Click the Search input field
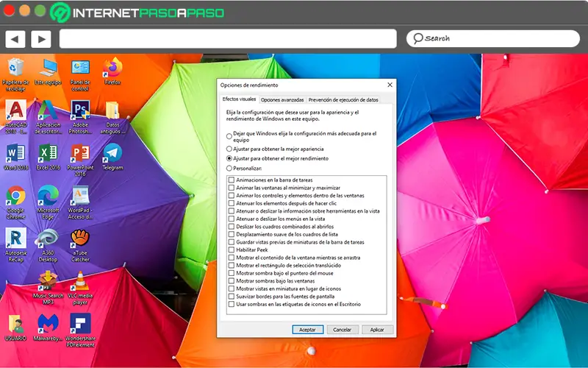The image size is (588, 368). coord(492,39)
